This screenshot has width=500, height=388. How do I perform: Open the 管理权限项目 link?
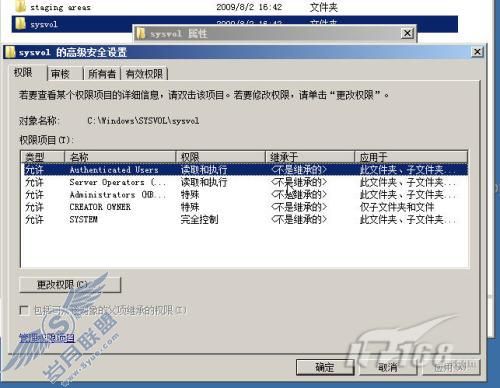click(47, 338)
